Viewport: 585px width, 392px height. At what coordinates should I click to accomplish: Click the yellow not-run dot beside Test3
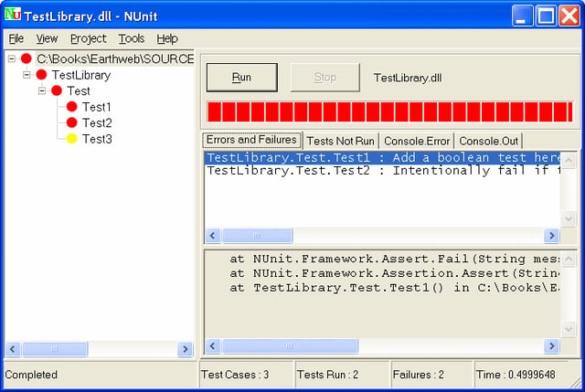coord(71,138)
